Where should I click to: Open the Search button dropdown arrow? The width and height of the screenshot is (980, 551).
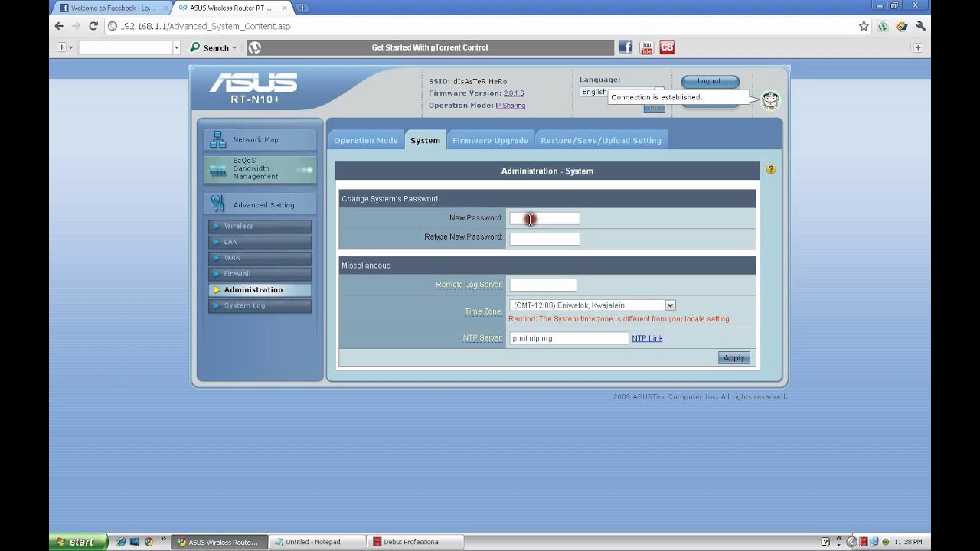coord(234,47)
